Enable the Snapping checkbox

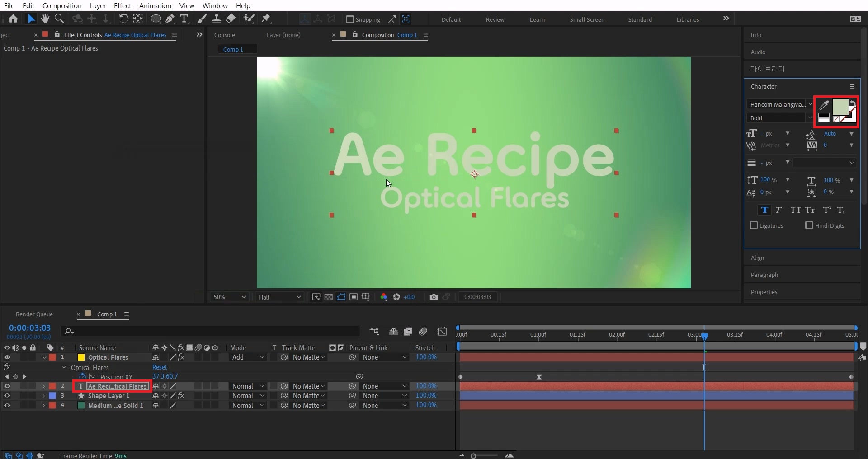pyautogui.click(x=350, y=19)
